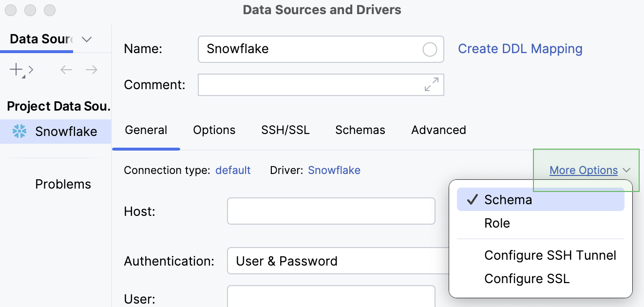
Task: Choose Configure SSL in the popup
Action: point(527,279)
